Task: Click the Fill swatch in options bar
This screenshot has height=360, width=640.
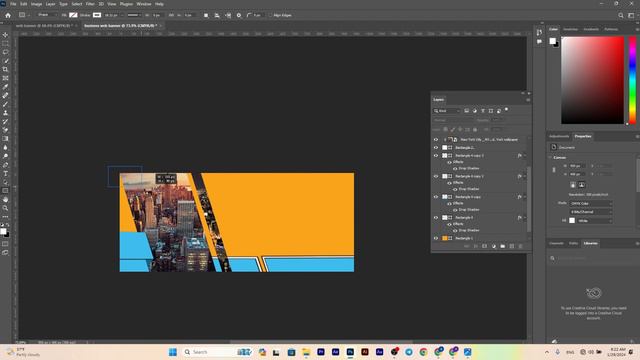Action: pyautogui.click(x=73, y=15)
